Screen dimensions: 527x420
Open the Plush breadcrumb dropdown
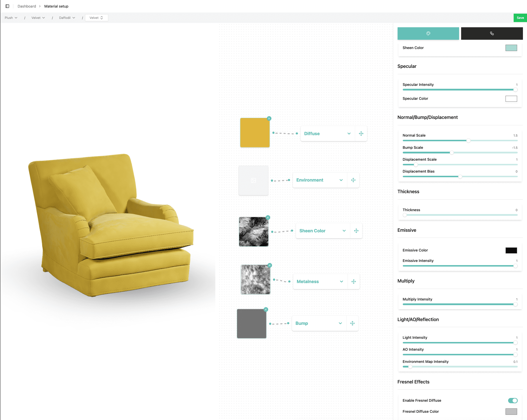(11, 18)
